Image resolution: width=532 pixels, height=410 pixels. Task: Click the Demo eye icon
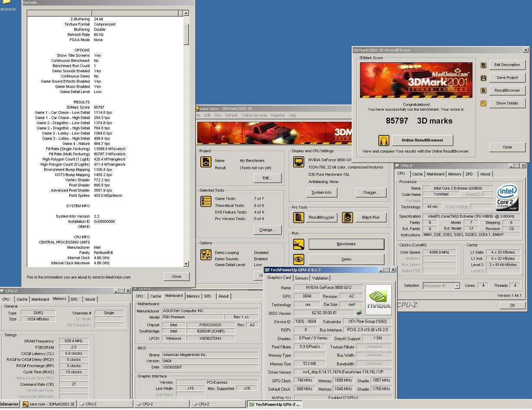(298, 259)
